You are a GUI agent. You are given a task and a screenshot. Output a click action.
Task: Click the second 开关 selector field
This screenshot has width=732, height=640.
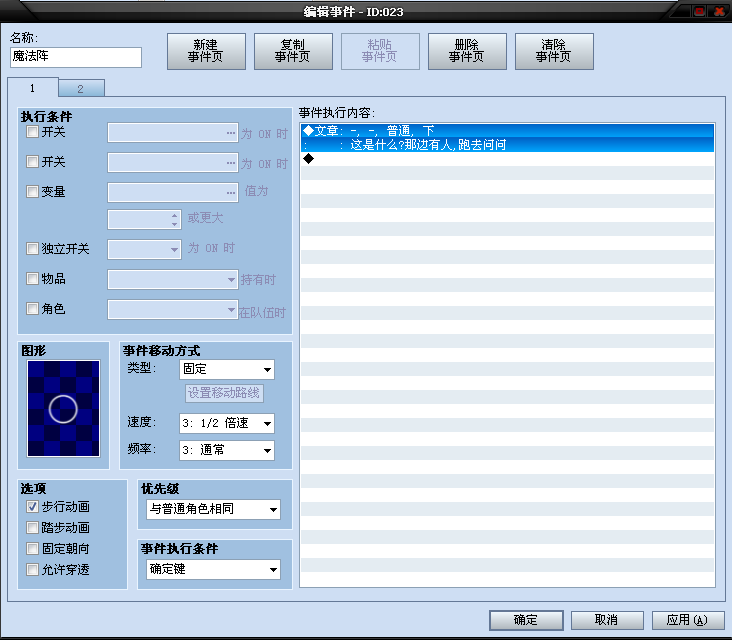click(173, 162)
